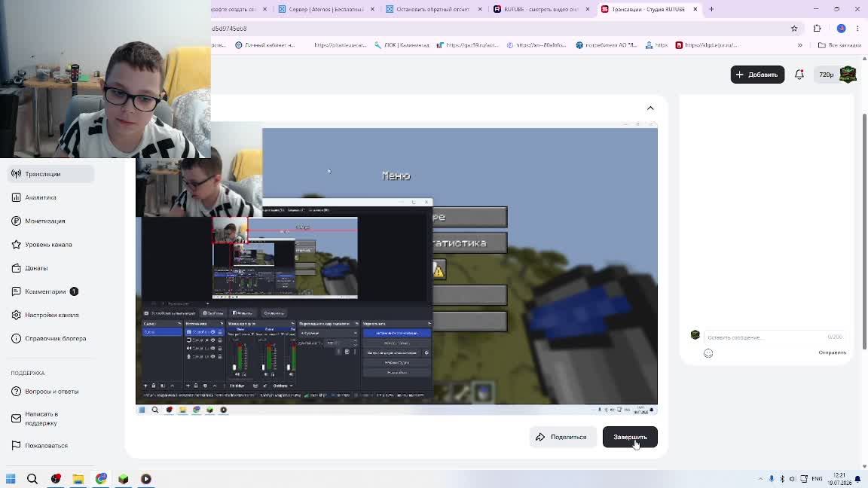
Task: Open Справочник блогера in the sidebar
Action: pyautogui.click(x=51, y=339)
